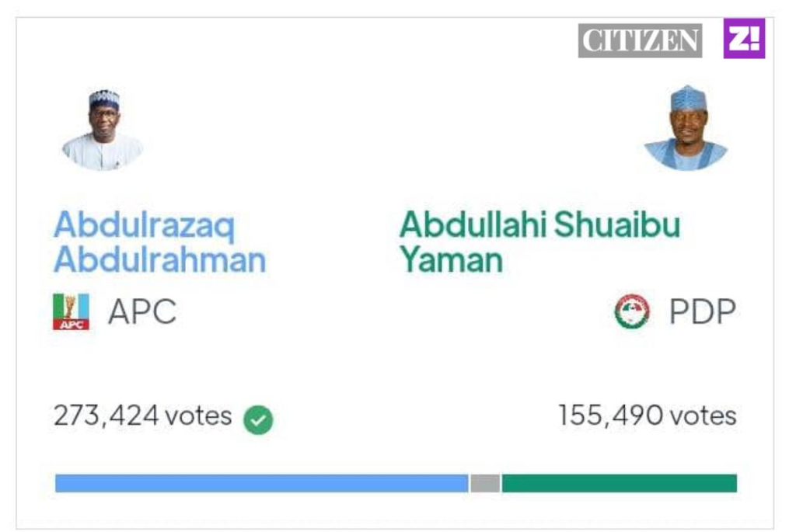
Task: Click the green PDP segment of vote bar
Action: click(x=619, y=483)
